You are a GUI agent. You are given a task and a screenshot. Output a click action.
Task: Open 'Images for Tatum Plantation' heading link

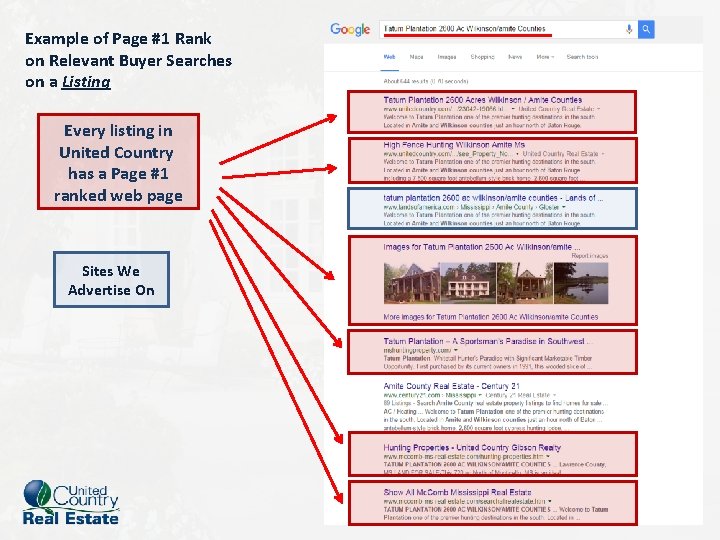[x=482, y=247]
